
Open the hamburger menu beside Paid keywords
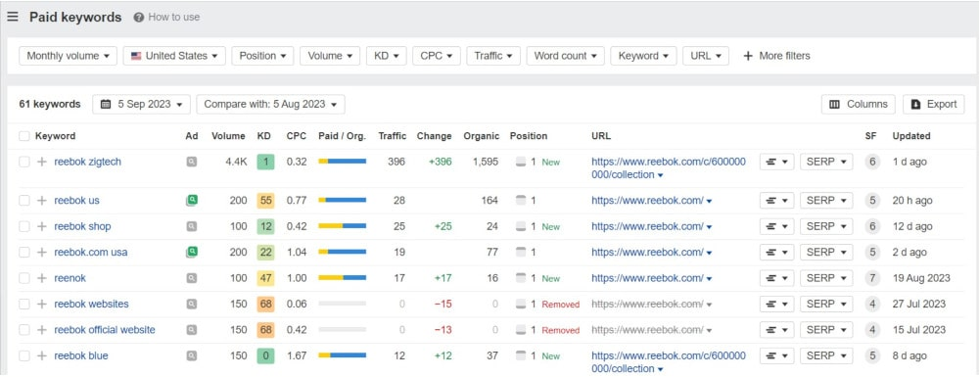click(x=13, y=17)
